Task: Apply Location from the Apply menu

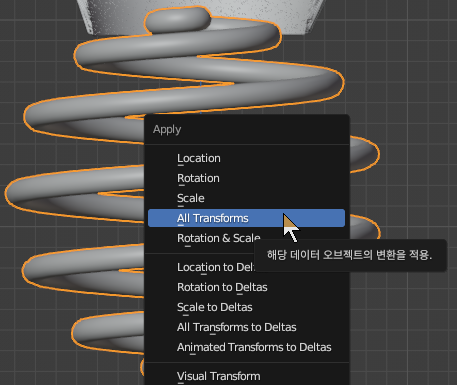Action: [x=246, y=158]
